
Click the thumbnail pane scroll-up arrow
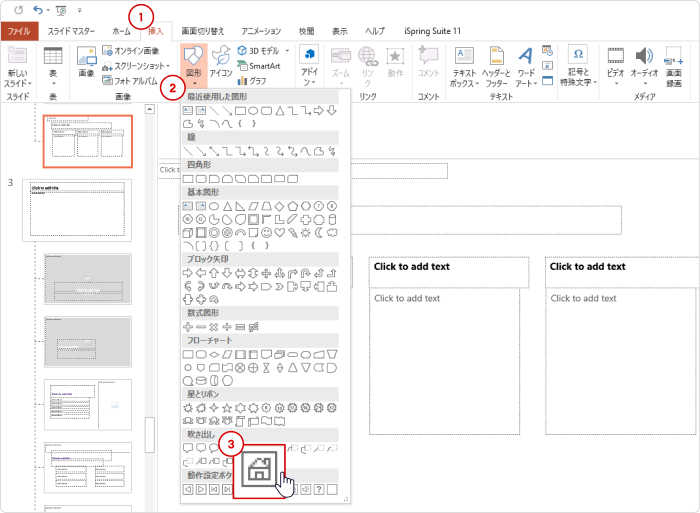[150, 109]
